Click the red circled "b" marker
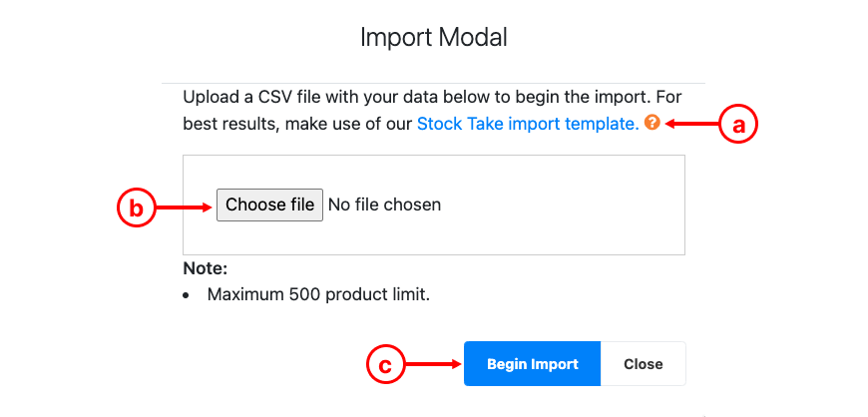This screenshot has height=417, width=868. [x=136, y=208]
